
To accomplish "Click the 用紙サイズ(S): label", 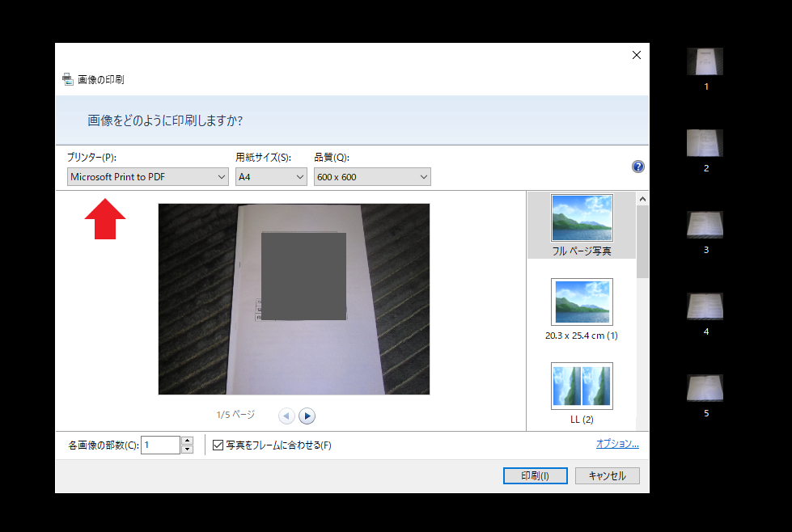I will 263,158.
